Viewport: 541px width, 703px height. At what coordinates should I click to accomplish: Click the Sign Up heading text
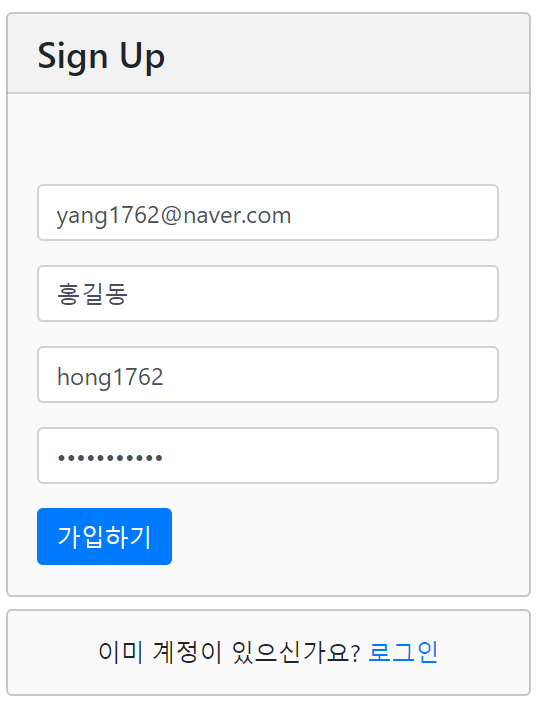[x=101, y=56]
